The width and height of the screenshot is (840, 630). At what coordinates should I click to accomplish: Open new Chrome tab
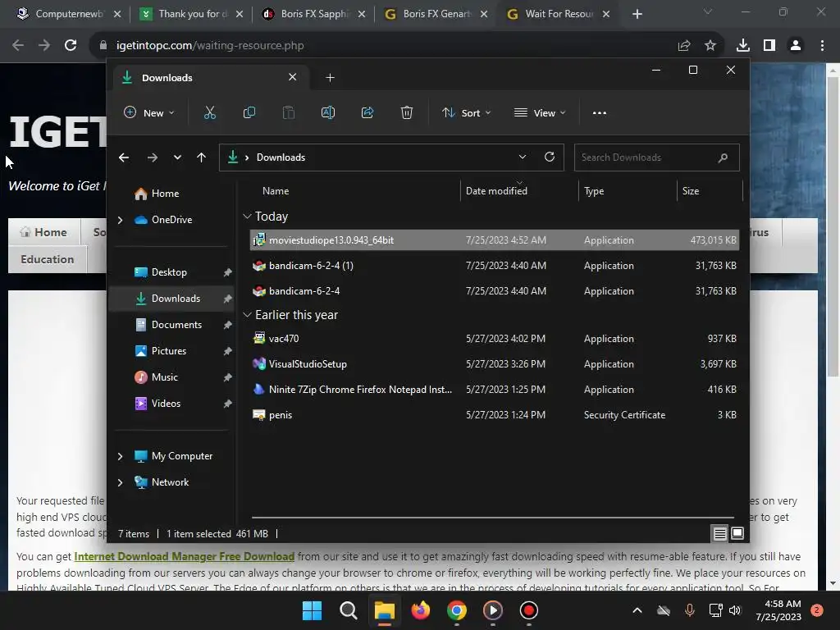[637, 14]
